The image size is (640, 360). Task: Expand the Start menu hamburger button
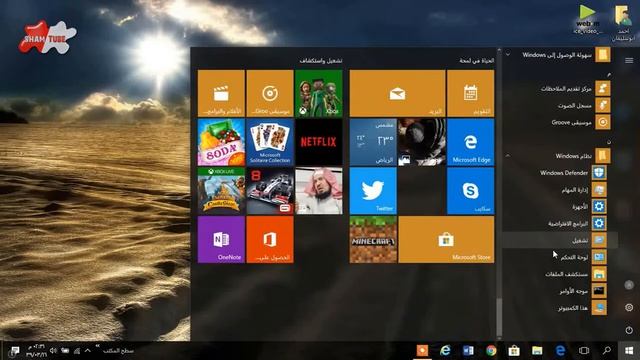[629, 60]
